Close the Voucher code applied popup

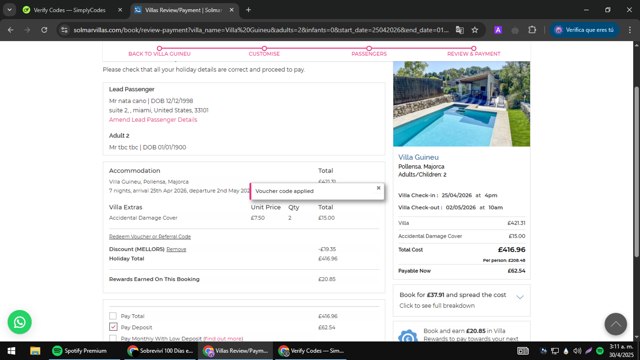click(x=378, y=188)
